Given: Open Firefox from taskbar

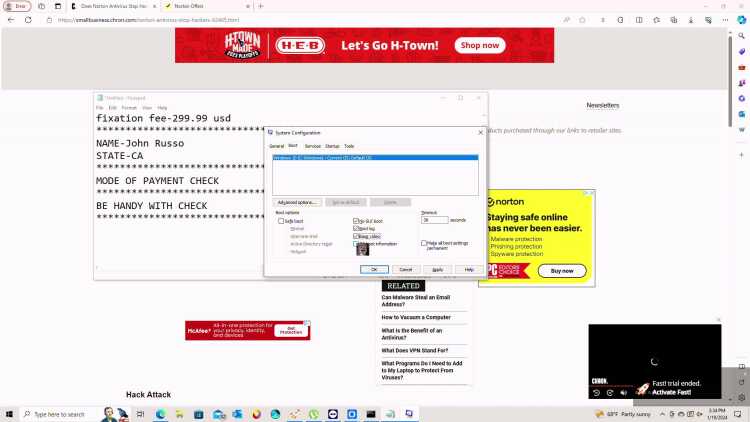Looking at the screenshot, I should 256,414.
